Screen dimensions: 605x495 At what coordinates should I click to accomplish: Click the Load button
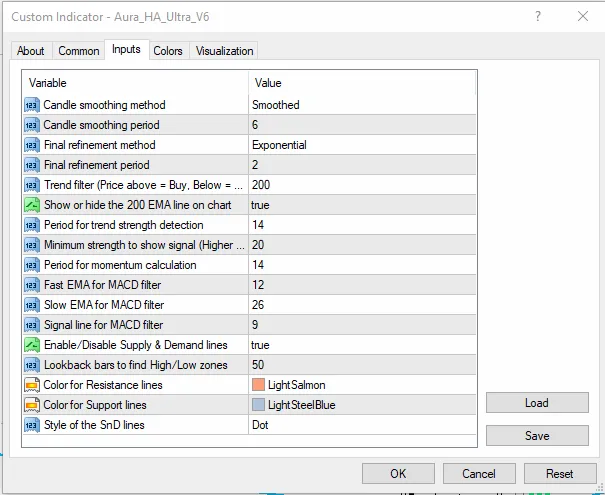point(537,403)
